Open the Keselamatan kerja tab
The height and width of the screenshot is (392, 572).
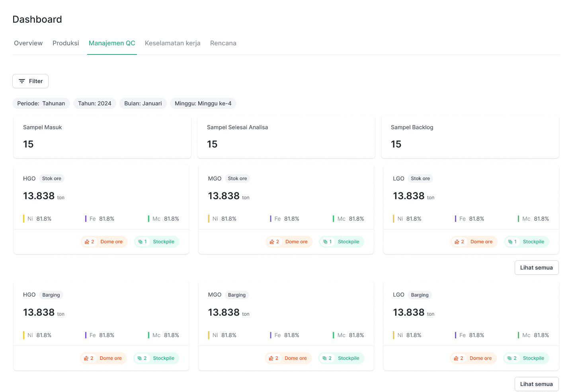[172, 43]
